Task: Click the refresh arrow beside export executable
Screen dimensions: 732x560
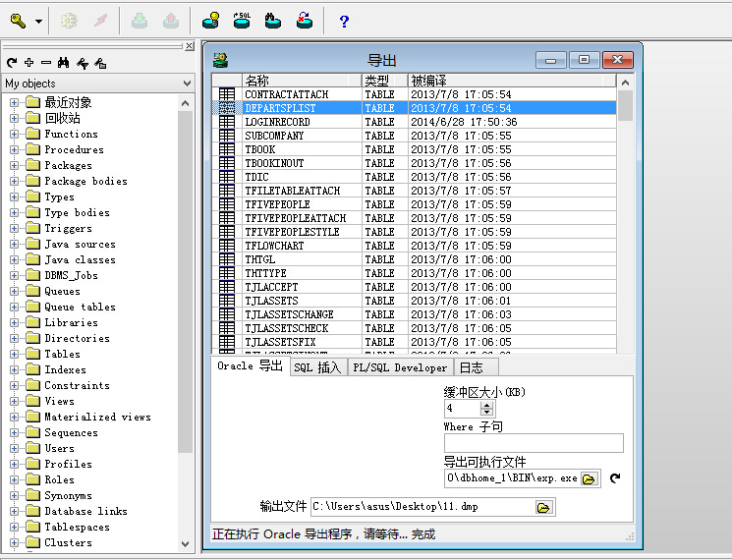Action: [x=615, y=477]
